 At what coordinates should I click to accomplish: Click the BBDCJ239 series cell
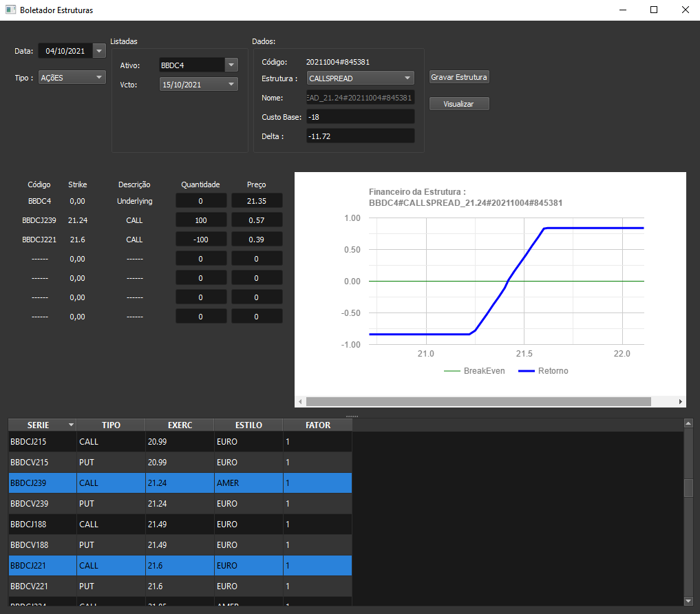(x=43, y=483)
